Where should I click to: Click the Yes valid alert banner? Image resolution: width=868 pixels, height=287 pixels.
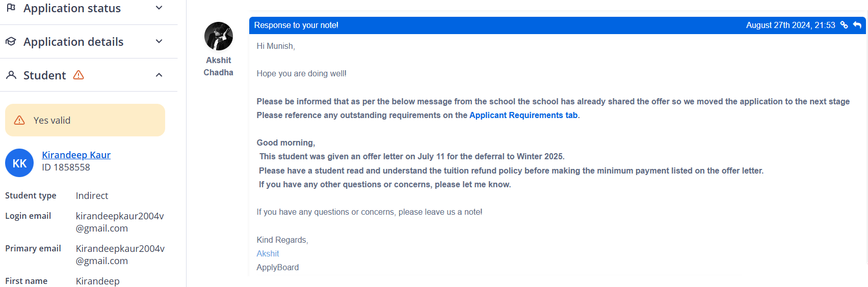point(85,120)
